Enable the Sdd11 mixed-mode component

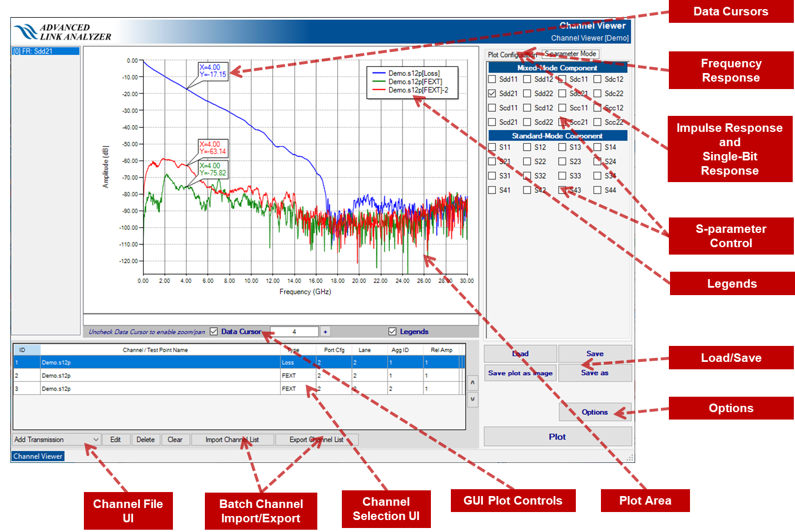492,79
